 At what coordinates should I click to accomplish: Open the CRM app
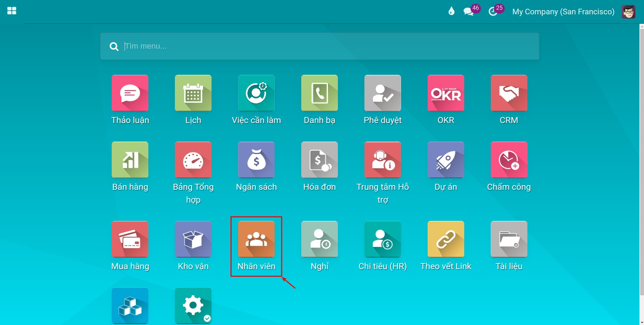point(509,93)
